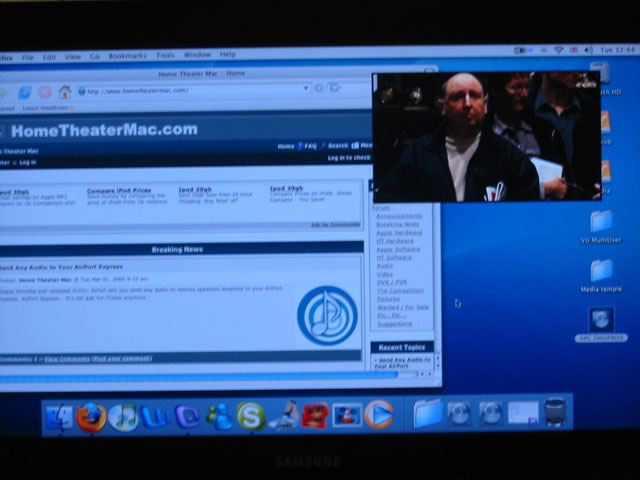Open the DVR / PVR forum link
This screenshot has width=640, height=480.
(391, 282)
